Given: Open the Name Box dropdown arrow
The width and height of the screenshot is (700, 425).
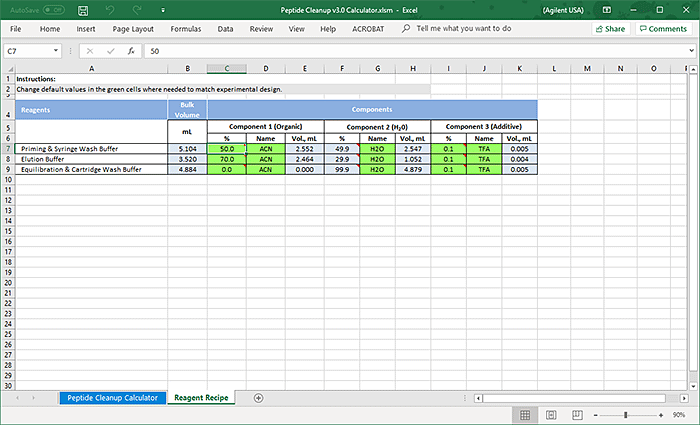Looking at the screenshot, I should [56, 50].
